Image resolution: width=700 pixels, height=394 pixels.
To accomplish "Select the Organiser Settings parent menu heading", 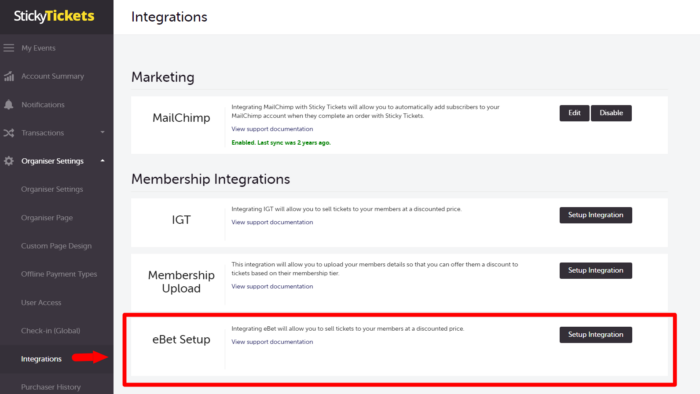I will (x=52, y=161).
